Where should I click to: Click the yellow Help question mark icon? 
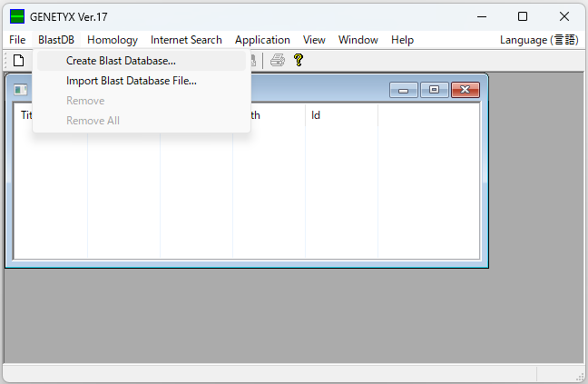pos(298,60)
